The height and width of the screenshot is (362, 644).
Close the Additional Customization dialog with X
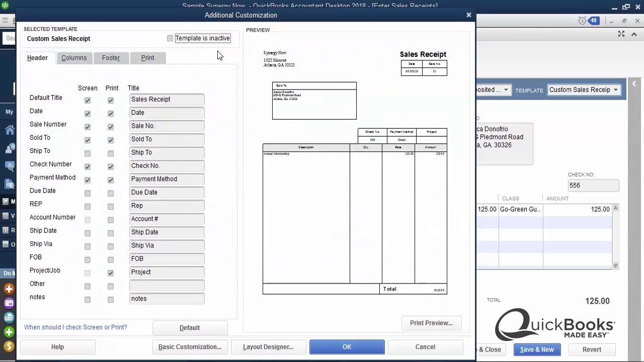click(x=469, y=15)
